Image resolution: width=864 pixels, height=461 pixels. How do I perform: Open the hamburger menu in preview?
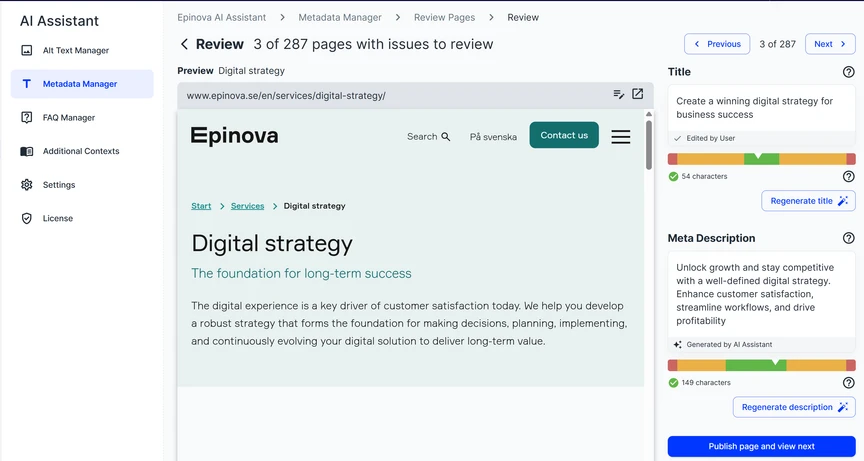621,137
